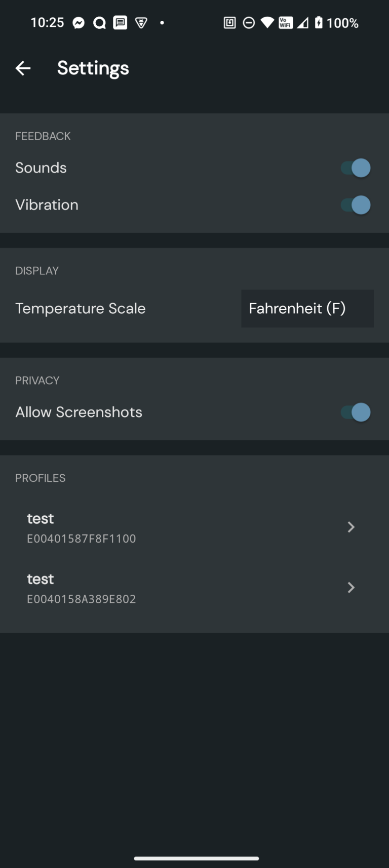This screenshot has width=389, height=868.
Task: Tap the battery icon in status bar
Action: pos(319,23)
